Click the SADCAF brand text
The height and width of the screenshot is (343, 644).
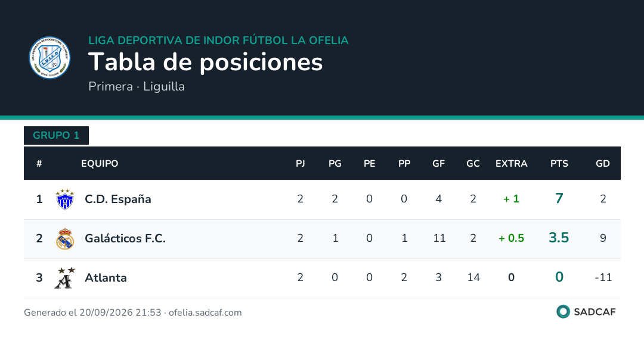point(595,312)
